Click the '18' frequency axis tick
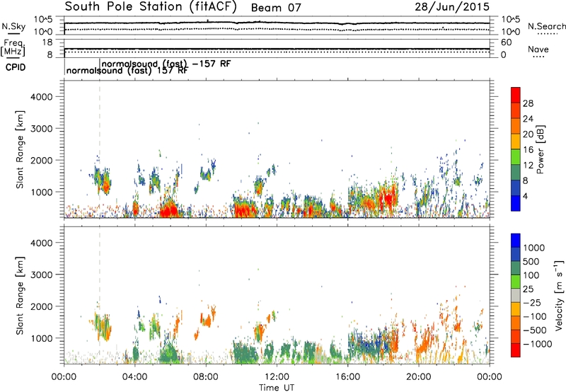 coord(47,42)
